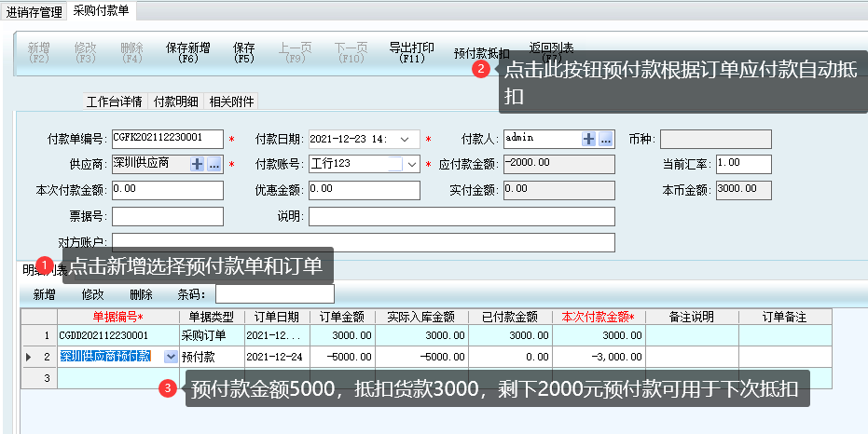Click the 说明 text field
The height and width of the screenshot is (434, 868).
click(461, 216)
